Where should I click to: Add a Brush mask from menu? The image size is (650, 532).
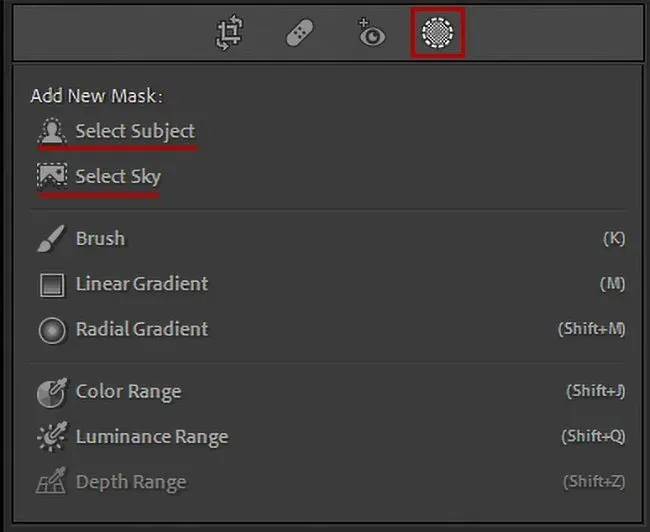(100, 239)
